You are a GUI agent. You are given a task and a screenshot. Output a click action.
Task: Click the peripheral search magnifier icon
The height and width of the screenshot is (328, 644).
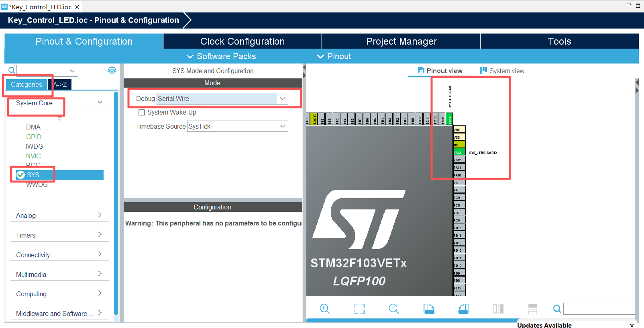[x=12, y=71]
